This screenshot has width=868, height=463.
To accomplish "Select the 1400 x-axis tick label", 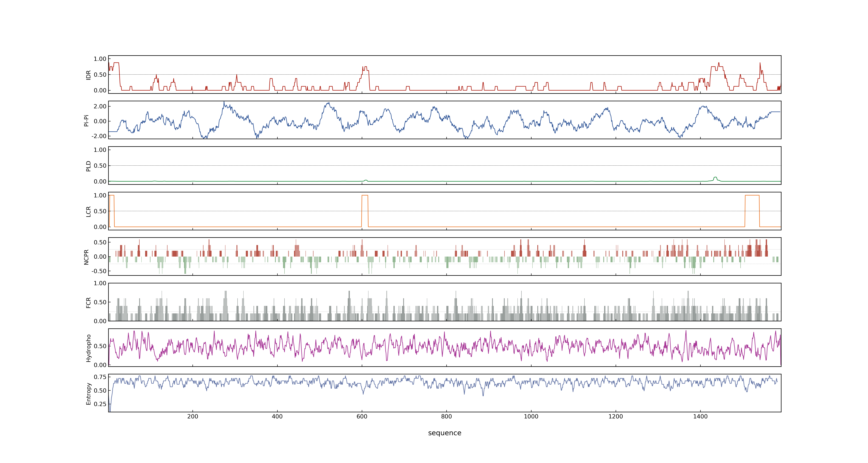I will tap(700, 416).
